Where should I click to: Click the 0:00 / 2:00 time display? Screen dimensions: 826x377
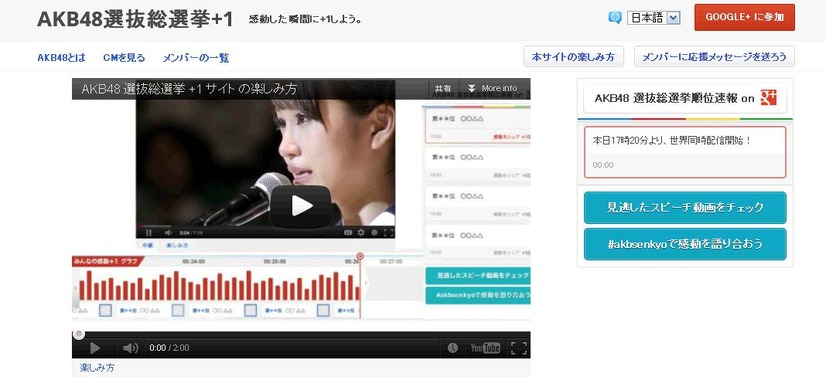169,348
